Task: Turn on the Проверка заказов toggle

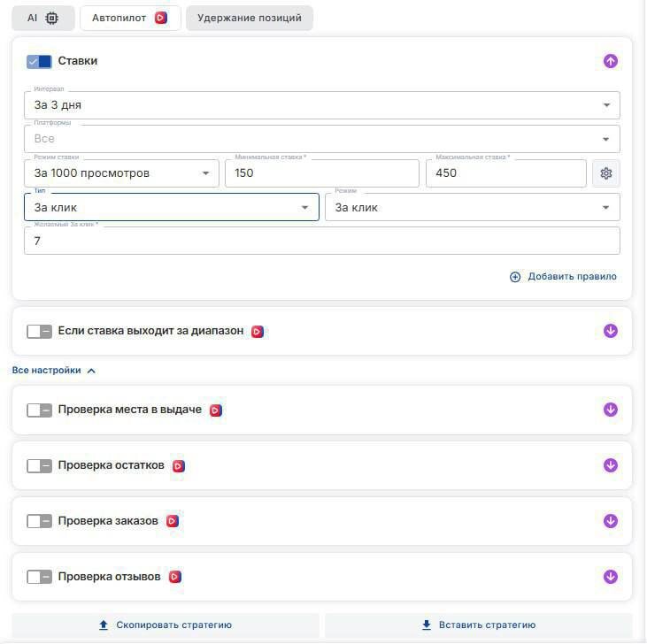Action: (x=39, y=521)
